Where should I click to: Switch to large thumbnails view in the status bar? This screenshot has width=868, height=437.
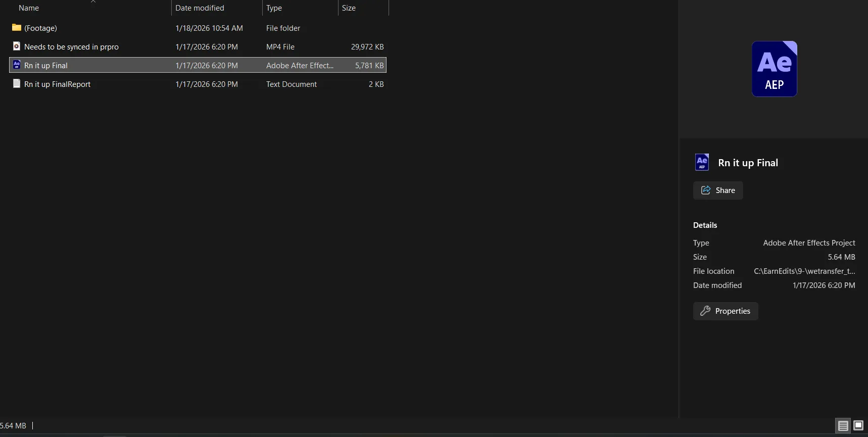(x=858, y=426)
